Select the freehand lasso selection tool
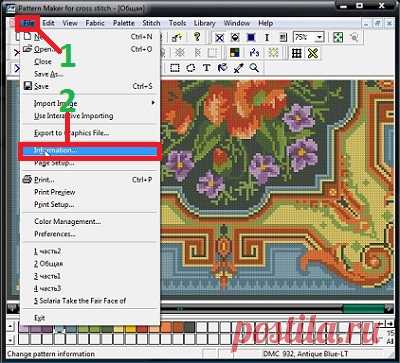The image size is (400, 363). [x=191, y=68]
